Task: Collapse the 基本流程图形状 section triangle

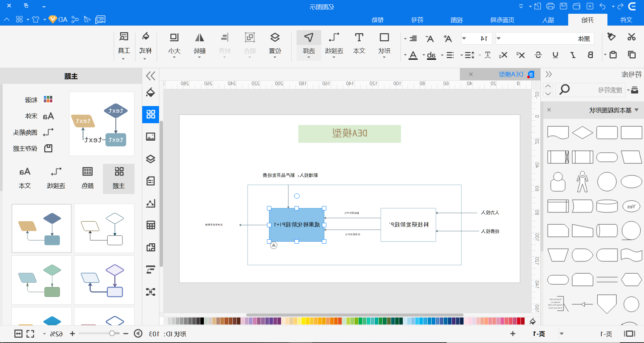Action: (637, 110)
